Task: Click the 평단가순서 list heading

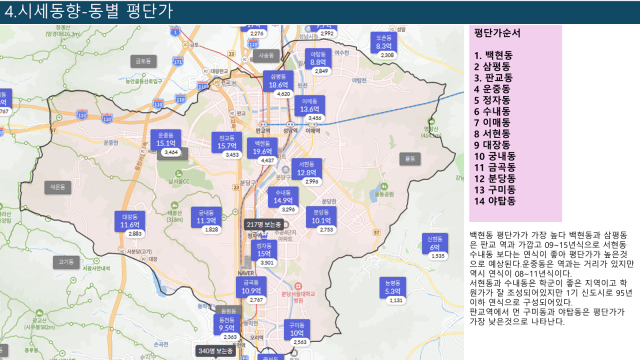Action: click(497, 33)
